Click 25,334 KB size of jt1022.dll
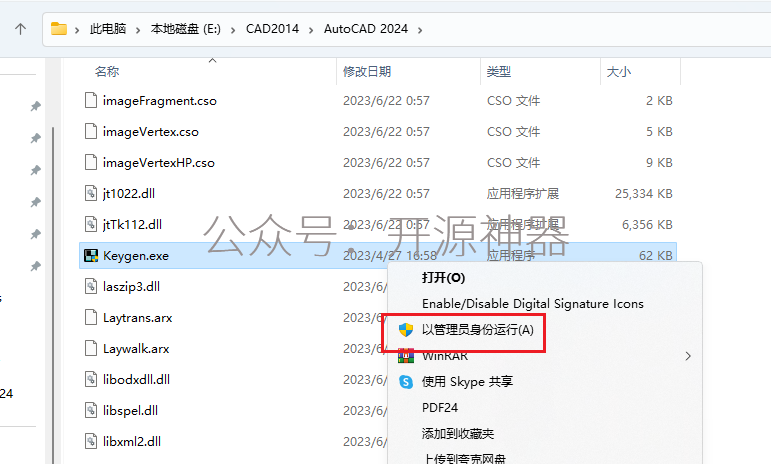 click(x=644, y=194)
